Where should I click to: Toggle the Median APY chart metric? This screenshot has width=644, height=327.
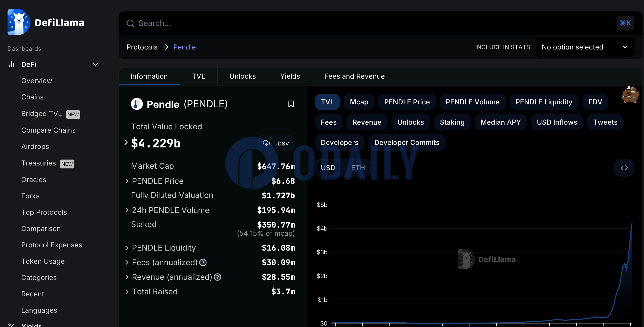point(500,122)
